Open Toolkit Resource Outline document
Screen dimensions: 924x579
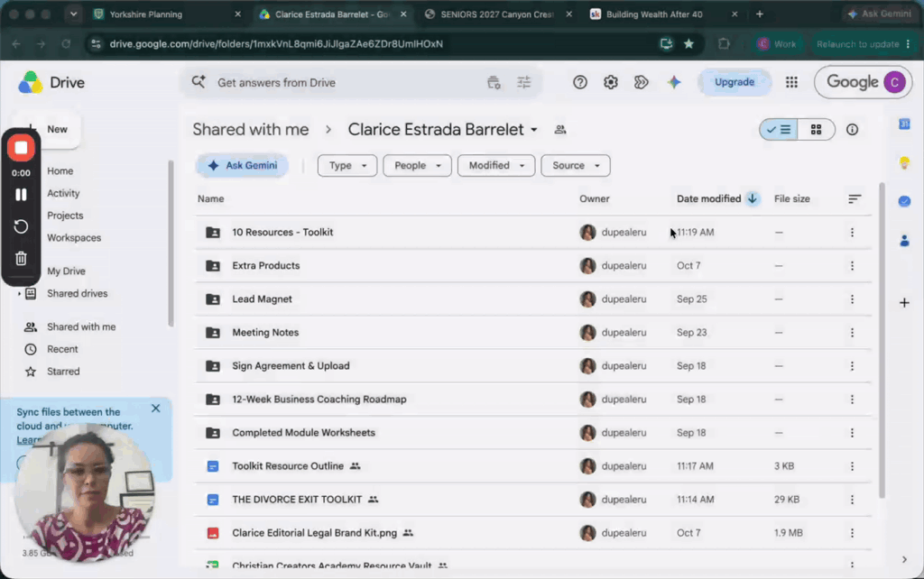288,466
